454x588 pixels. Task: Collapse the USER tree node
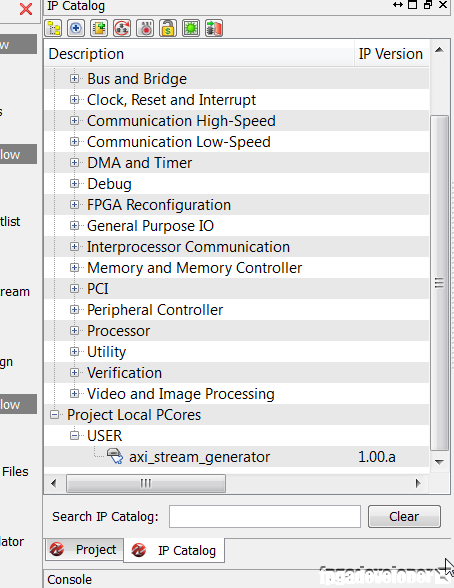pos(74,436)
